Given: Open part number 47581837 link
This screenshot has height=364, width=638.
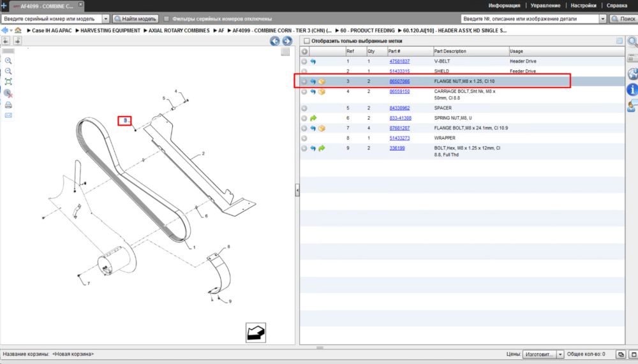Looking at the screenshot, I should [x=399, y=61].
